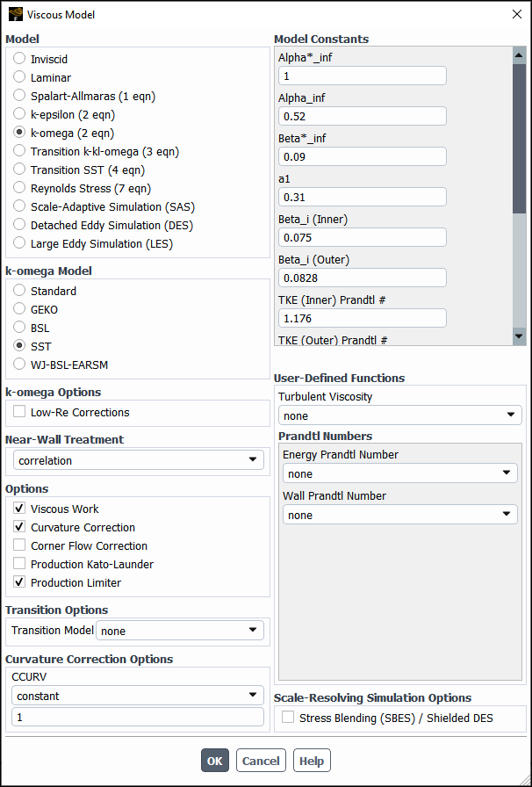Close the Viscous Model dialog
This screenshot has width=532, height=787.
[x=515, y=14]
